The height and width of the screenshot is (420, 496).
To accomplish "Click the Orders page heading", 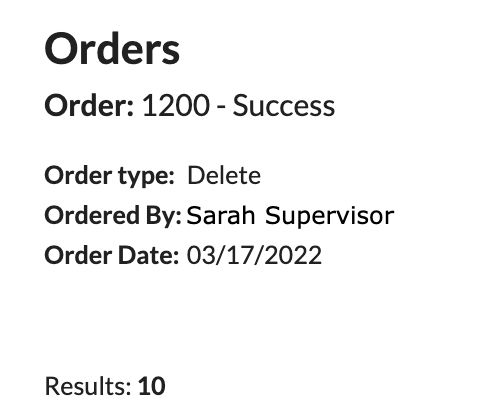I will (112, 49).
